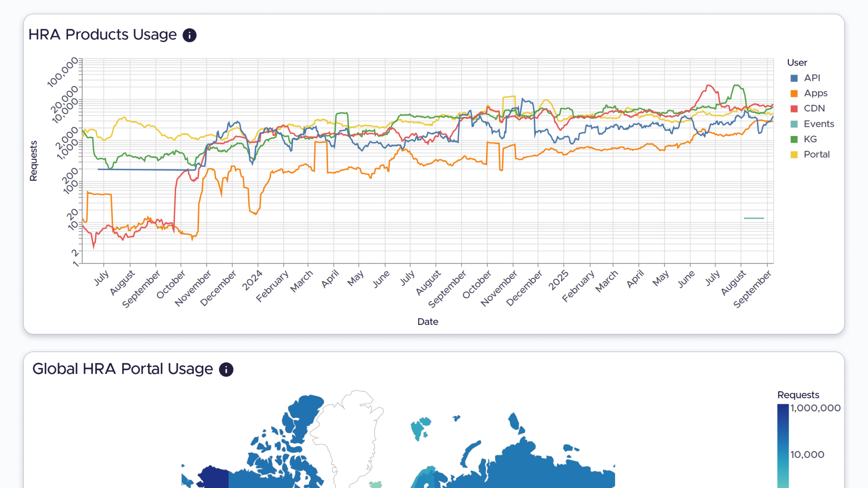Screen dimensions: 868x488
Task: Select the Events legend label
Action: [x=818, y=124]
